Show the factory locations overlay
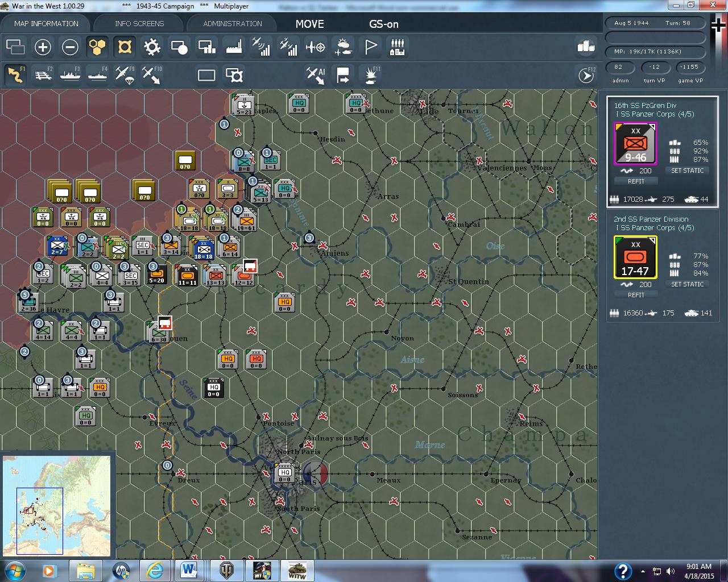The image size is (728, 582). pos(234,47)
